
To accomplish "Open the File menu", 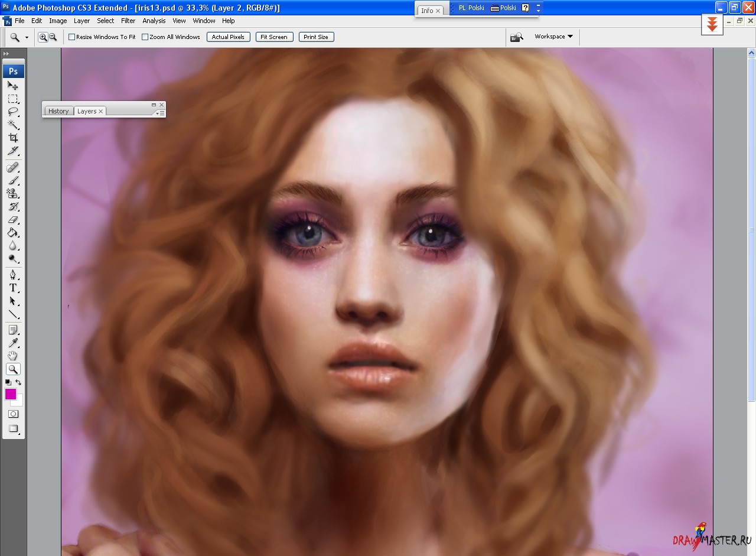I will tap(19, 21).
